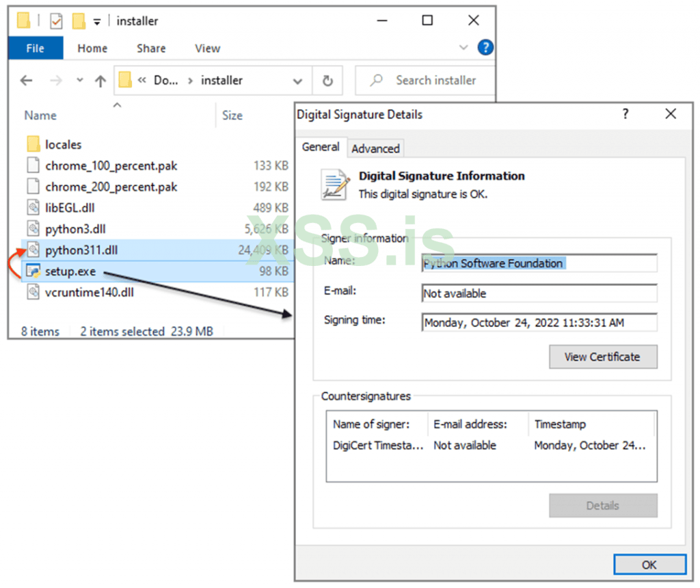This screenshot has width=700, height=588.
Task: Maximize the installer Explorer window
Action: [x=427, y=21]
